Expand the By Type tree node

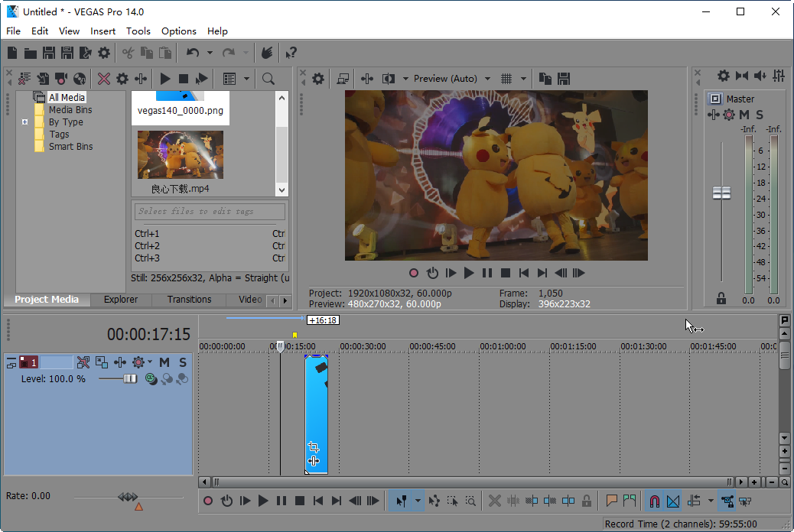coord(24,122)
